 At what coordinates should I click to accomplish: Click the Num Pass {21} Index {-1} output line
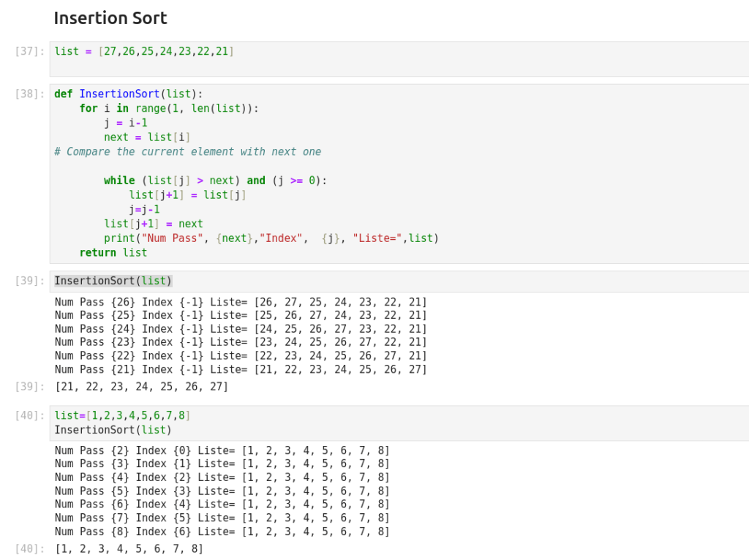241,369
